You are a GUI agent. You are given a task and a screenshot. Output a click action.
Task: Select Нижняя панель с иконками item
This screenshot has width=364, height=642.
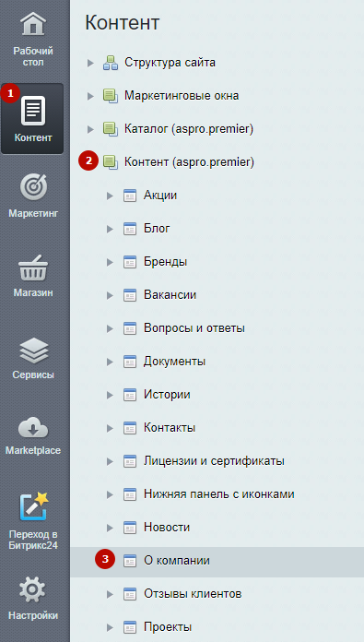pyautogui.click(x=218, y=494)
